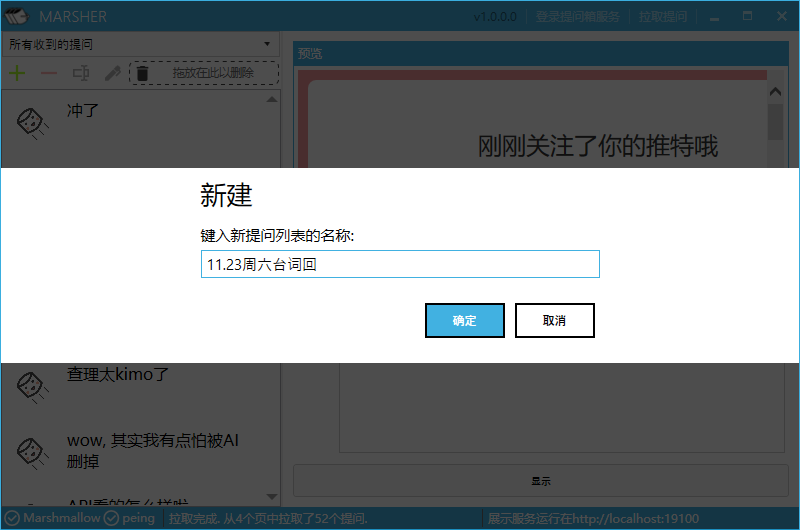Click the MARSHER logo icon

tap(17, 16)
